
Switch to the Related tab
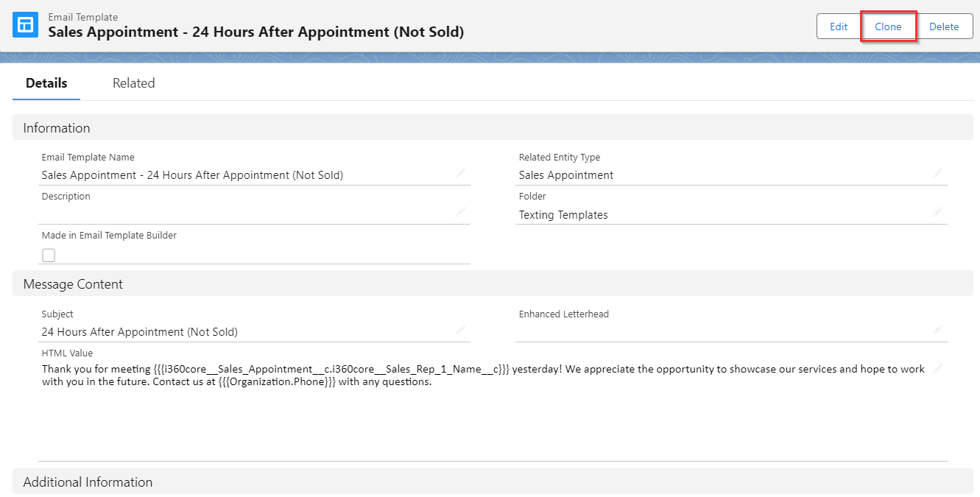[133, 83]
